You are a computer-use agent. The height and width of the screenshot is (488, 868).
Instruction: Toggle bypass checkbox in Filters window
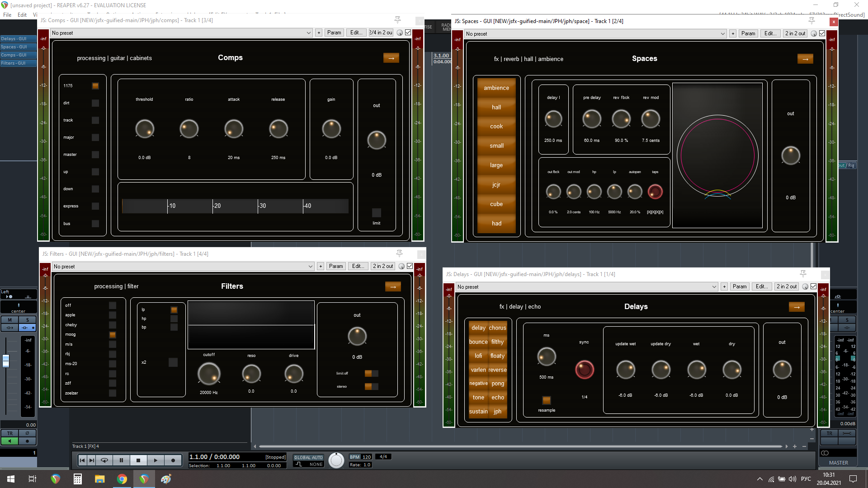click(410, 266)
